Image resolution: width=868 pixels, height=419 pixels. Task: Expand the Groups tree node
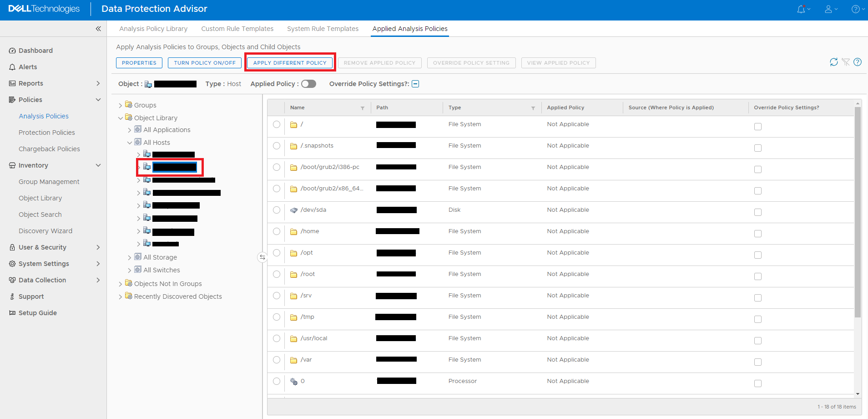coord(121,106)
